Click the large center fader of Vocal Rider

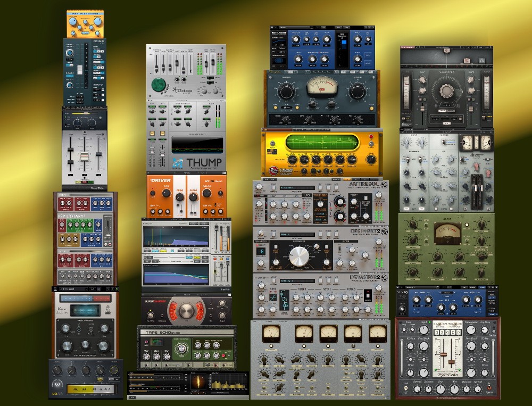click(84, 157)
